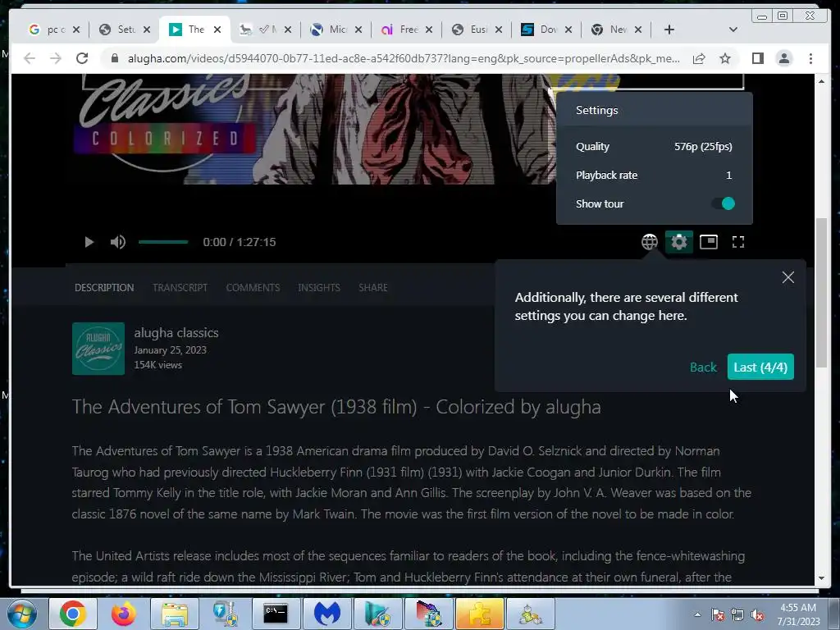Close the tour tooltip popup
Screen dimensions: 840x630
click(x=787, y=277)
